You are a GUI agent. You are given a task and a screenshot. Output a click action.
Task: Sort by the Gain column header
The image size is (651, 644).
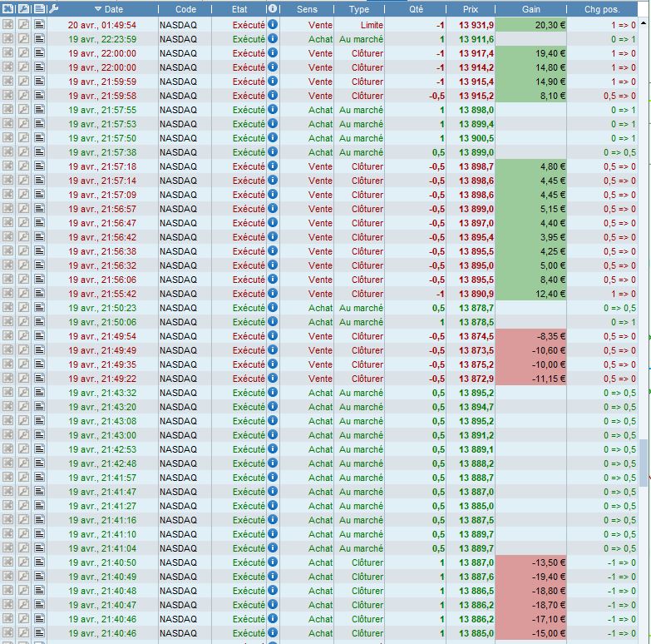(531, 8)
